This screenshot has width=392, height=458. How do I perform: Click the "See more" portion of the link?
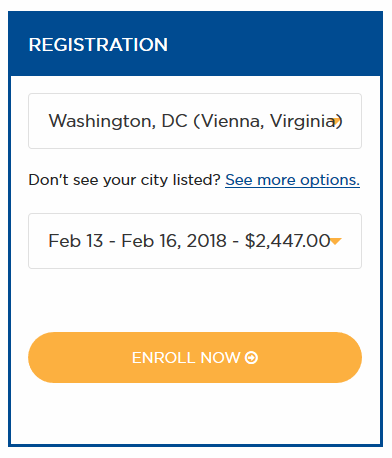click(x=260, y=180)
